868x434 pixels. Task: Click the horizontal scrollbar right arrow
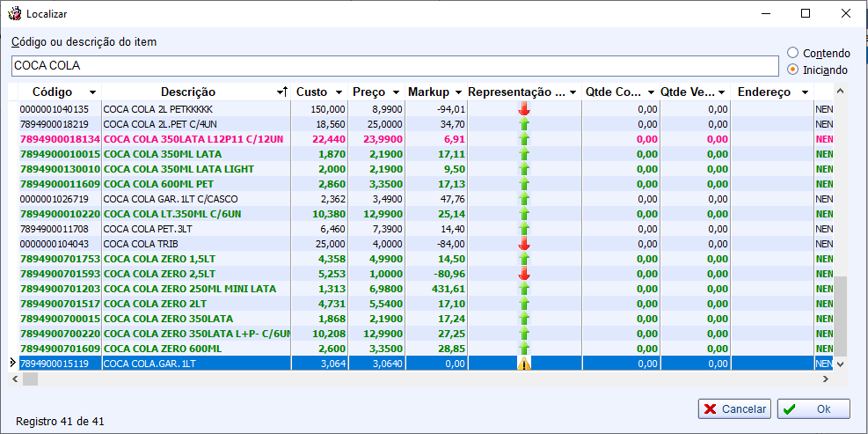[825, 379]
